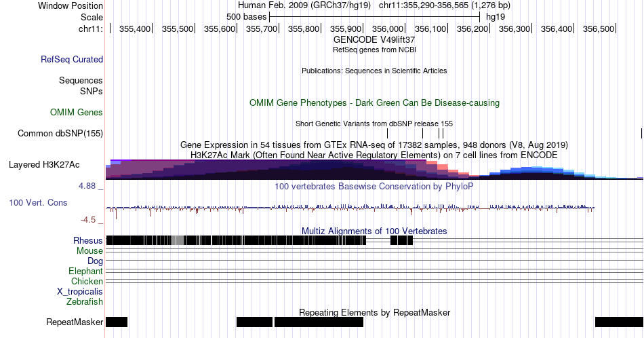
Task: Click the dbSNP variant mark at far right
Action: point(641,133)
